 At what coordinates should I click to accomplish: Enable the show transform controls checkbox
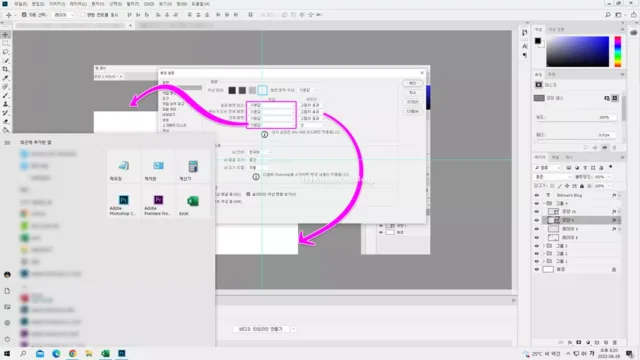tap(83, 15)
